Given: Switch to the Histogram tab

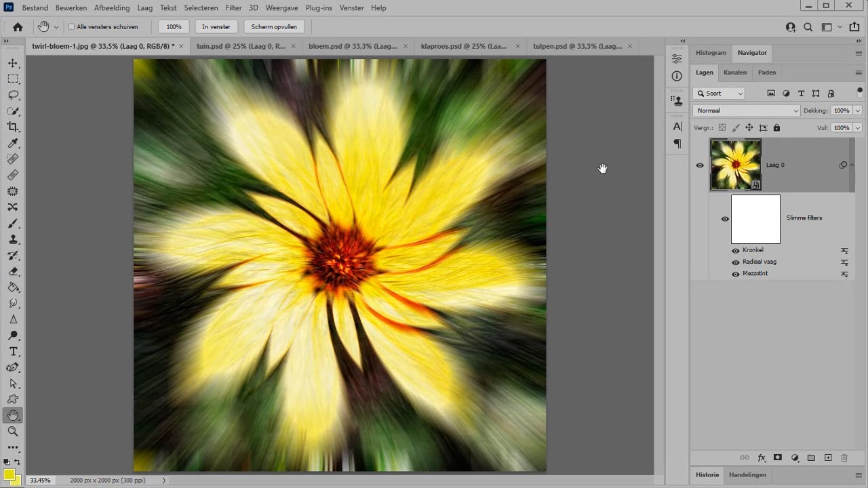Looking at the screenshot, I should click(711, 53).
